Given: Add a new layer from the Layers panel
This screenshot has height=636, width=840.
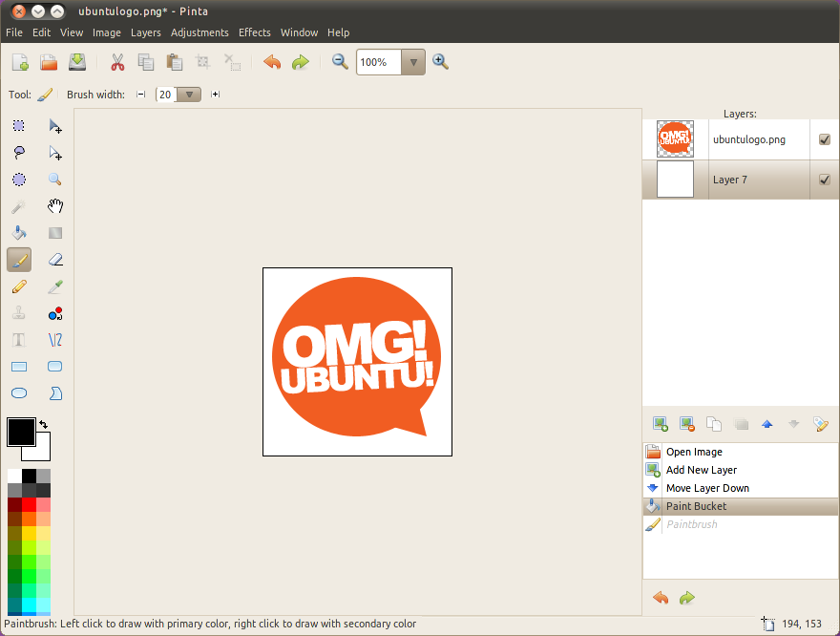Looking at the screenshot, I should click(x=660, y=423).
